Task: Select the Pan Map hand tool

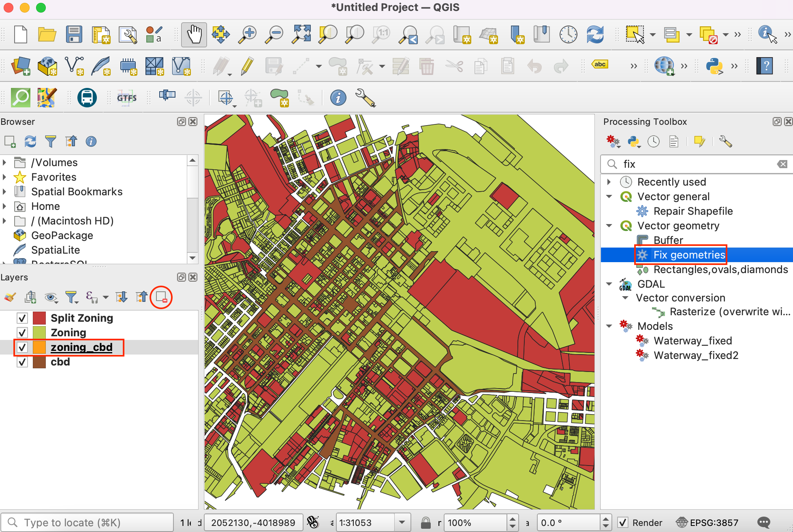Action: click(194, 34)
